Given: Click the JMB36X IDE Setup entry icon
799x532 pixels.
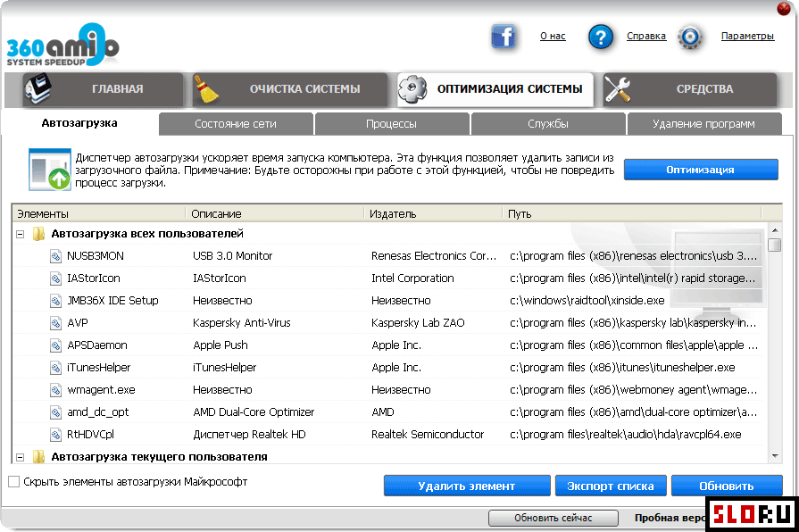Looking at the screenshot, I should 55,301.
